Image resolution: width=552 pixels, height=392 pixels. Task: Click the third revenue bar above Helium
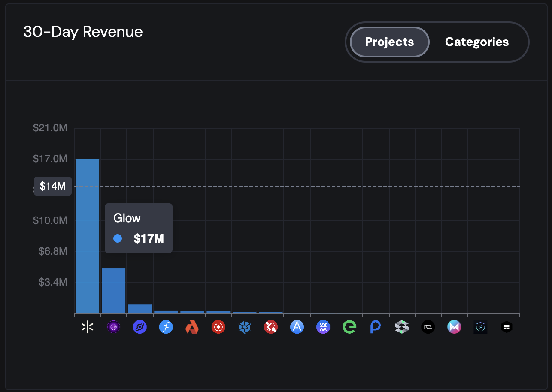pyautogui.click(x=140, y=309)
